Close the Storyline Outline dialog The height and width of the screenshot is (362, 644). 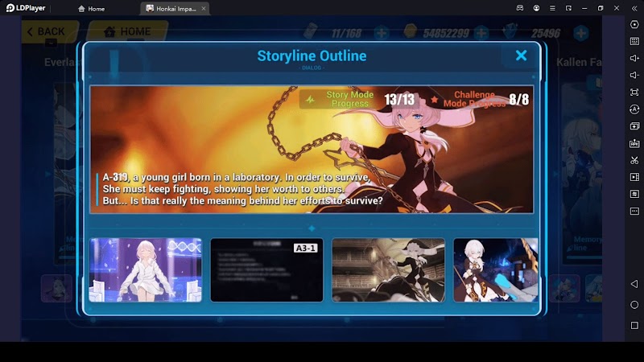[521, 56]
